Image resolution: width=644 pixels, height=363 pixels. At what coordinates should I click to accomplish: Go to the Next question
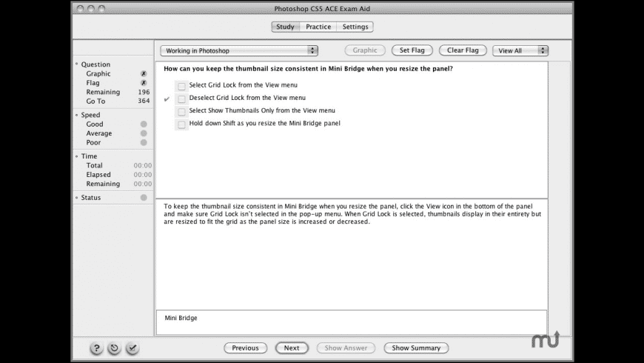(x=292, y=347)
